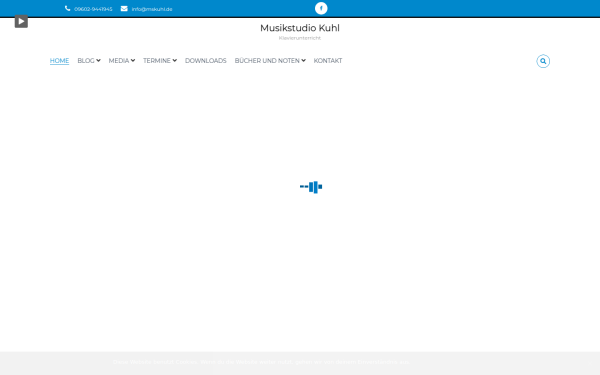Click the phone icon in top bar
Image resolution: width=600 pixels, height=375 pixels.
click(68, 8)
